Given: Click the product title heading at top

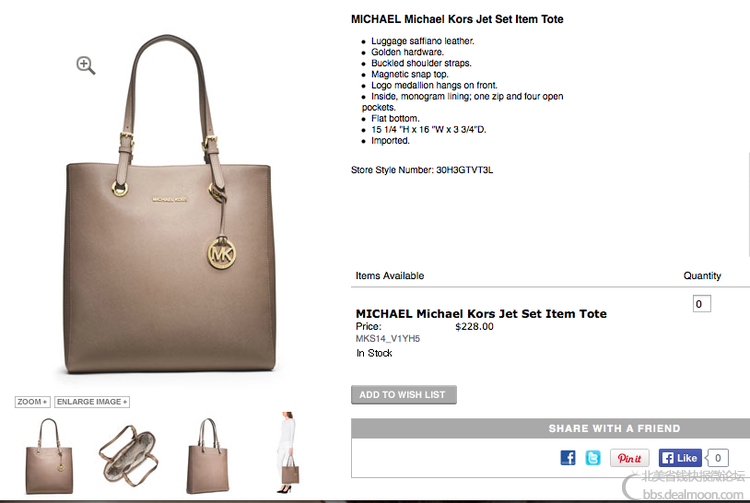Looking at the screenshot, I should [457, 19].
